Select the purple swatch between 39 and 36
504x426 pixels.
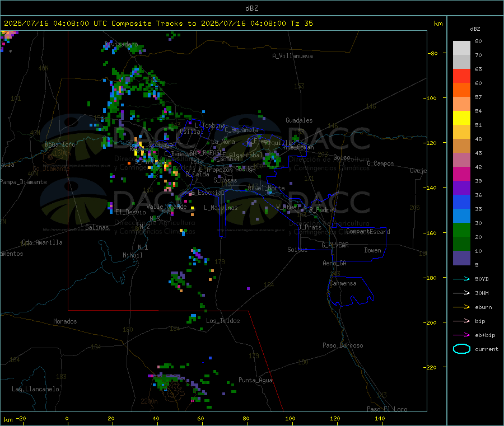pyautogui.click(x=461, y=188)
